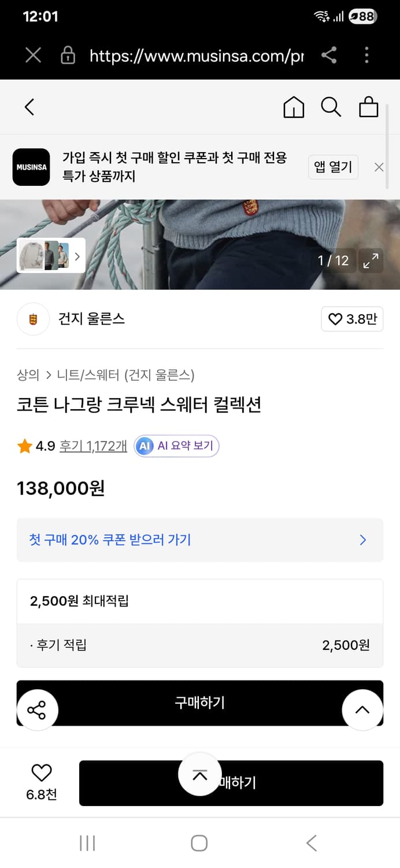Image resolution: width=400 pixels, height=868 pixels.
Task: Tap AI 요약 보기 for review summary
Action: [x=176, y=446]
